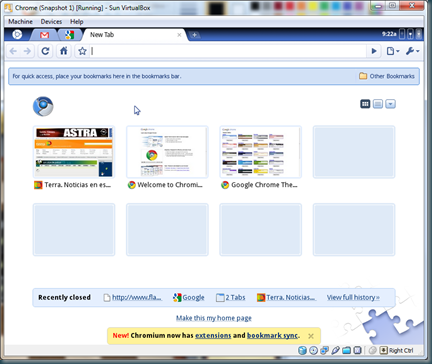Click the VirtualBox display indicator icon

coord(357,350)
